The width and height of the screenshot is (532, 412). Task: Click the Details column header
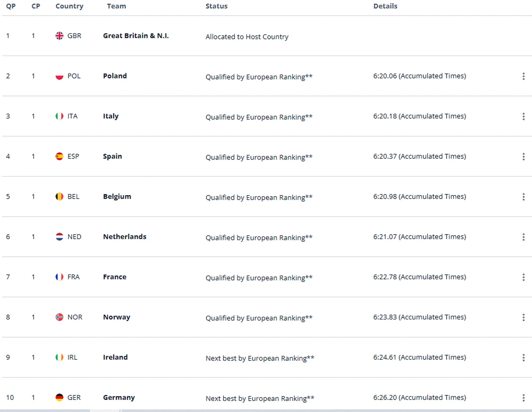pyautogui.click(x=385, y=6)
